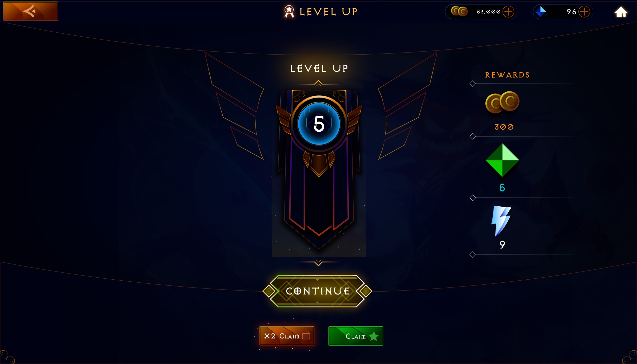Viewport: 637px width, 364px height.
Task: Click the orange back arrow button
Action: [x=31, y=11]
